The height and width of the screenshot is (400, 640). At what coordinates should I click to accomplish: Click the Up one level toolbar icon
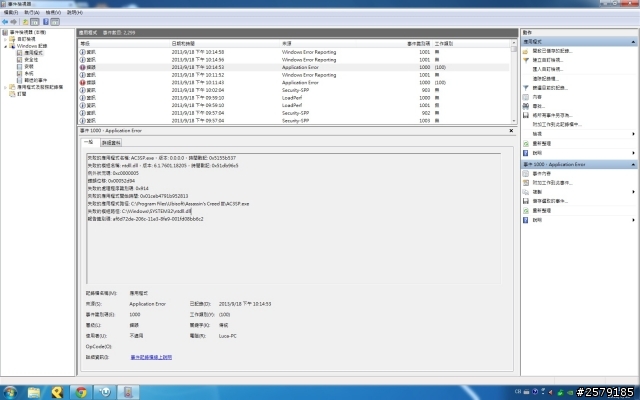[25, 22]
